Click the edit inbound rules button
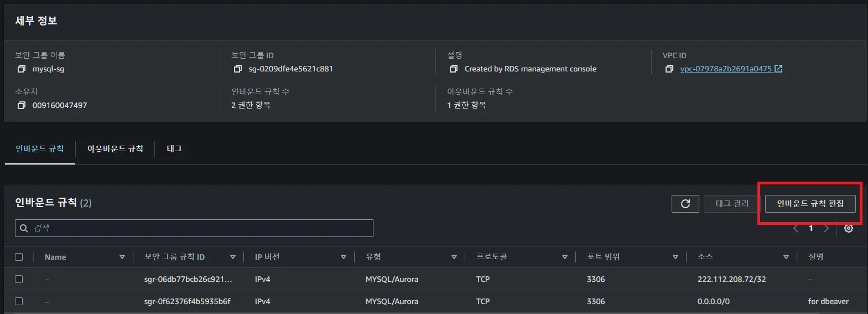This screenshot has width=868, height=314. [x=810, y=204]
